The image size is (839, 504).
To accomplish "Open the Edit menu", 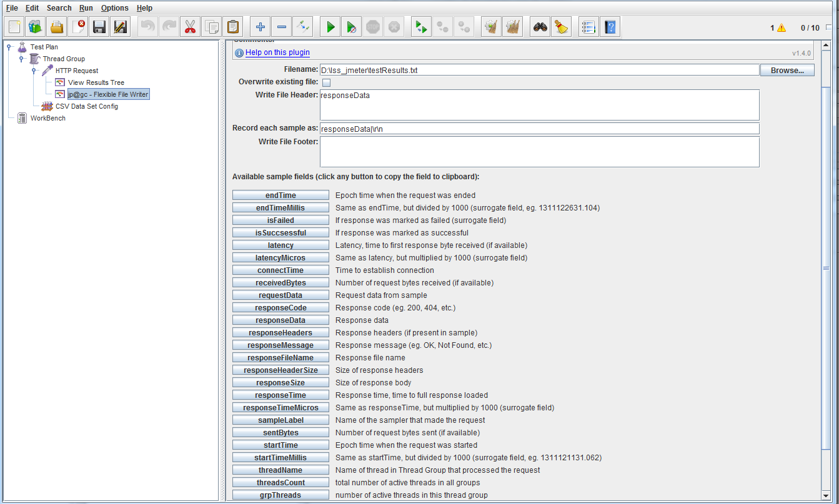I will (32, 8).
